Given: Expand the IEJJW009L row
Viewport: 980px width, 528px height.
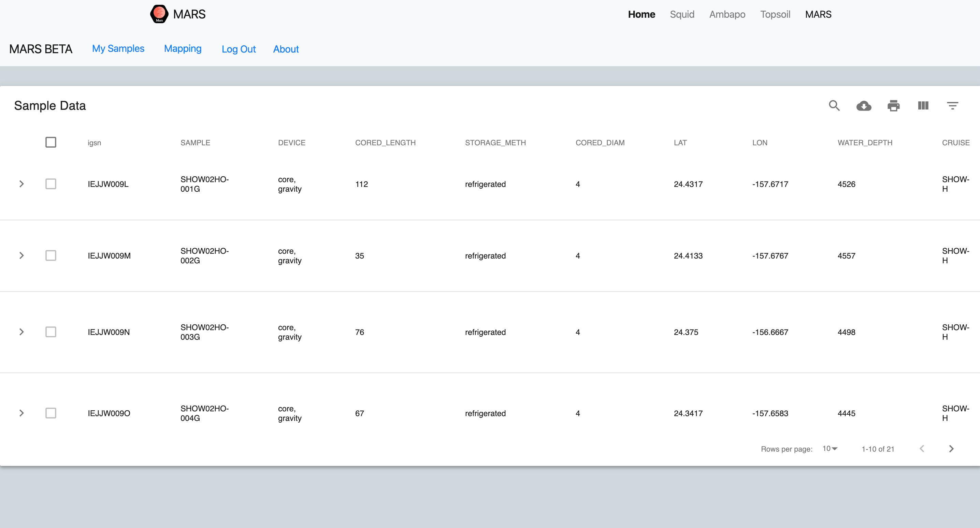Looking at the screenshot, I should [22, 184].
